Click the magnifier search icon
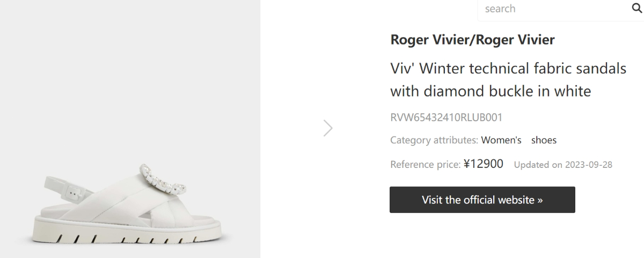Viewport: 644px width, 258px height. tap(636, 9)
